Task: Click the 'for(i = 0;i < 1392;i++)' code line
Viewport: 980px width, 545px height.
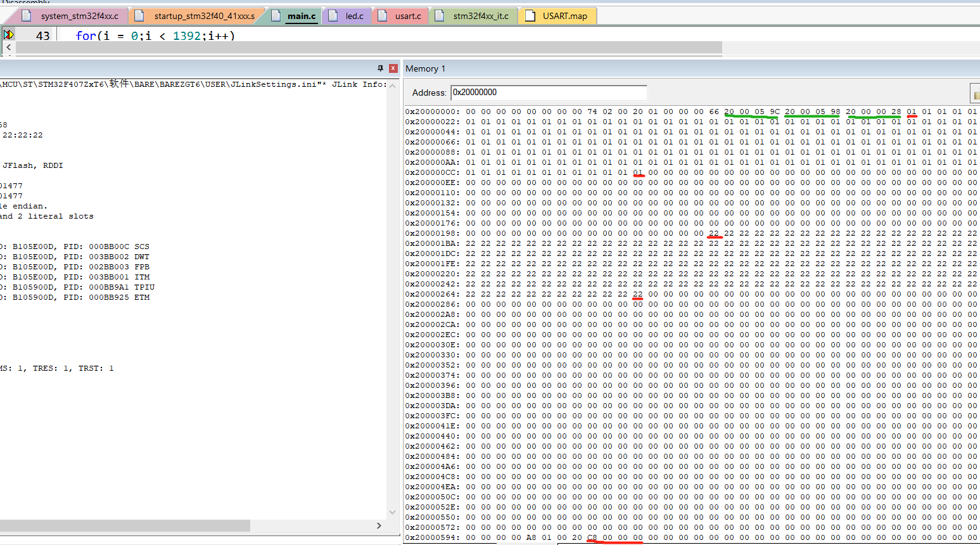Action: point(155,35)
